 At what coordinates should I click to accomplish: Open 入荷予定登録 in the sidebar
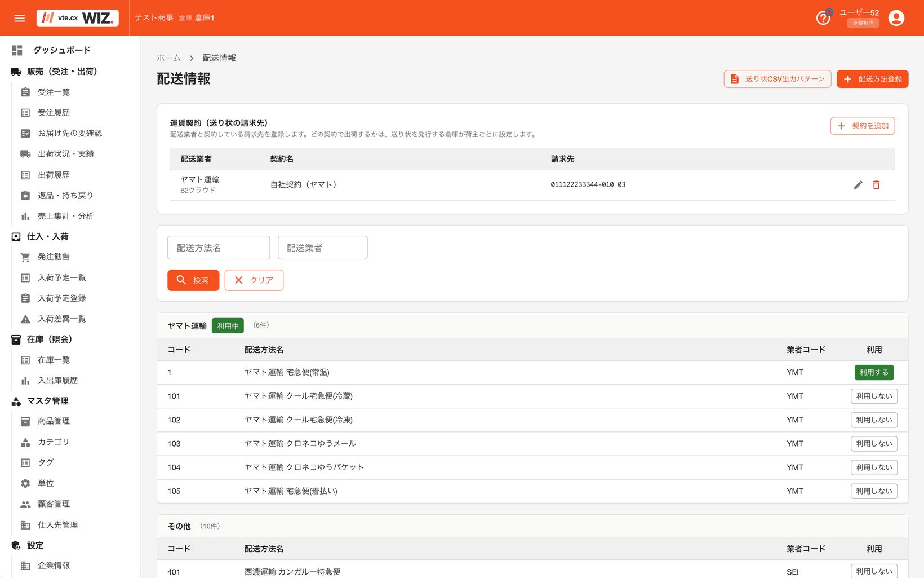click(62, 298)
